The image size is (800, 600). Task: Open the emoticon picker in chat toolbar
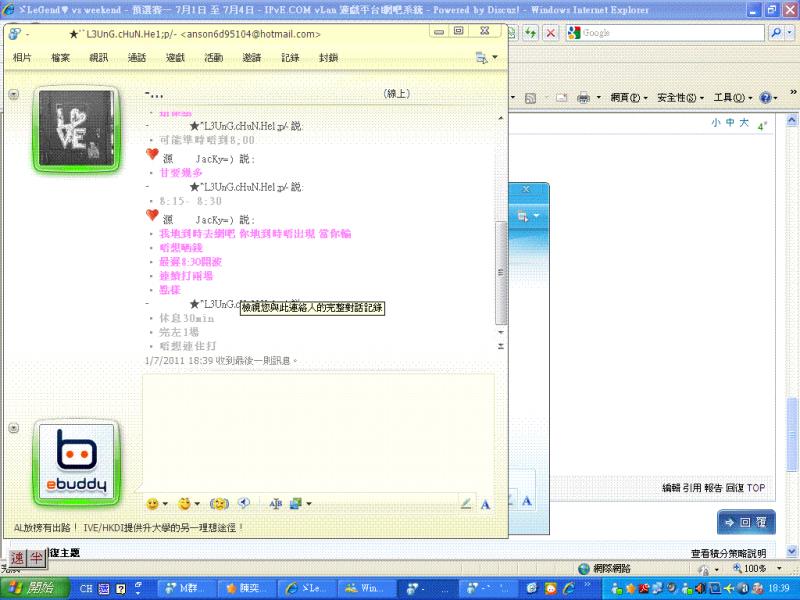point(153,503)
